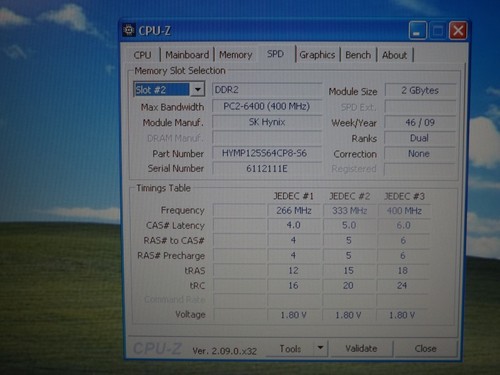Click the Tools button
The width and height of the screenshot is (500, 375).
point(290,349)
